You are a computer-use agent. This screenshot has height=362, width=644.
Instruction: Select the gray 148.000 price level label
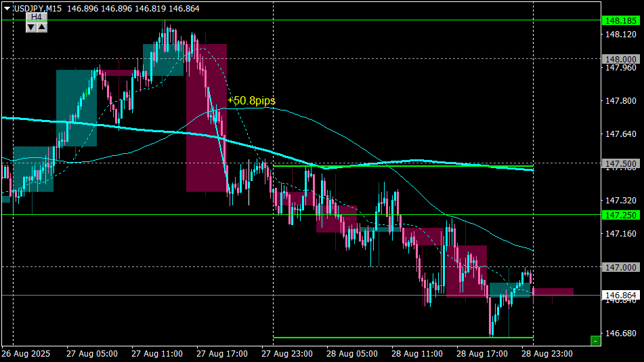pos(620,59)
